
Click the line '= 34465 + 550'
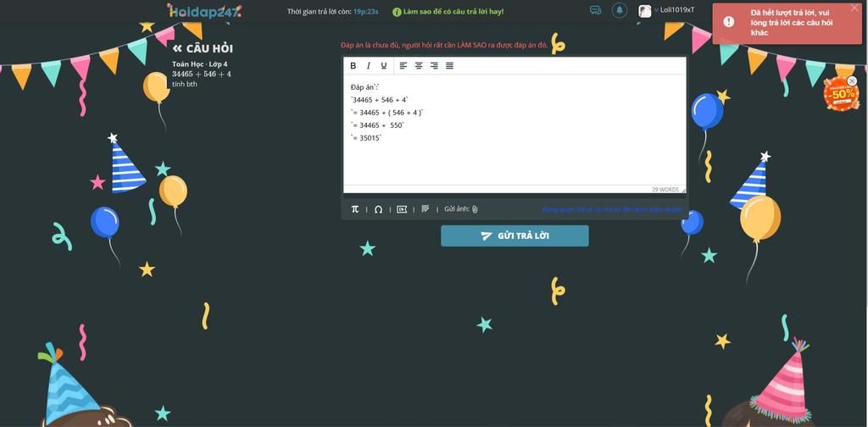pos(377,125)
